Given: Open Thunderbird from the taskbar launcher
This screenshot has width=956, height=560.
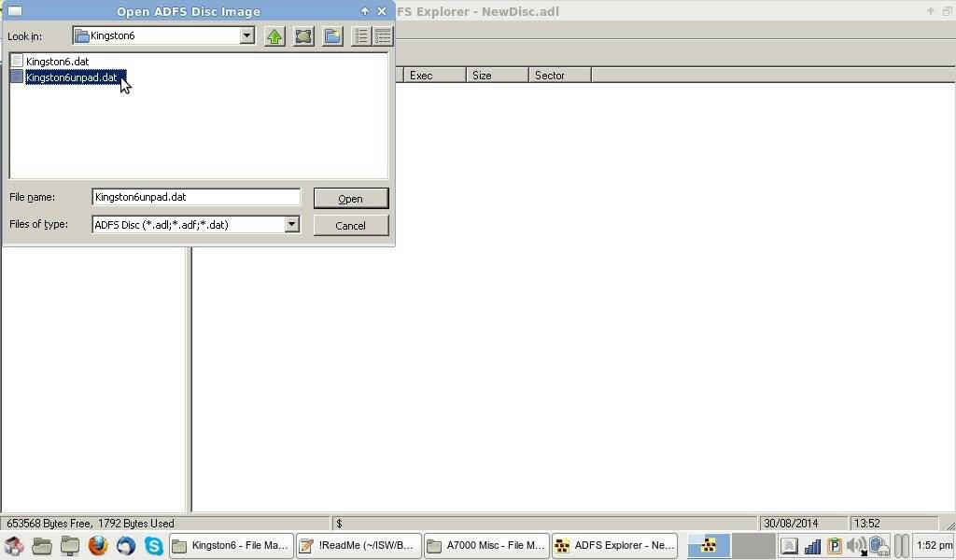Looking at the screenshot, I should pyautogui.click(x=126, y=546).
